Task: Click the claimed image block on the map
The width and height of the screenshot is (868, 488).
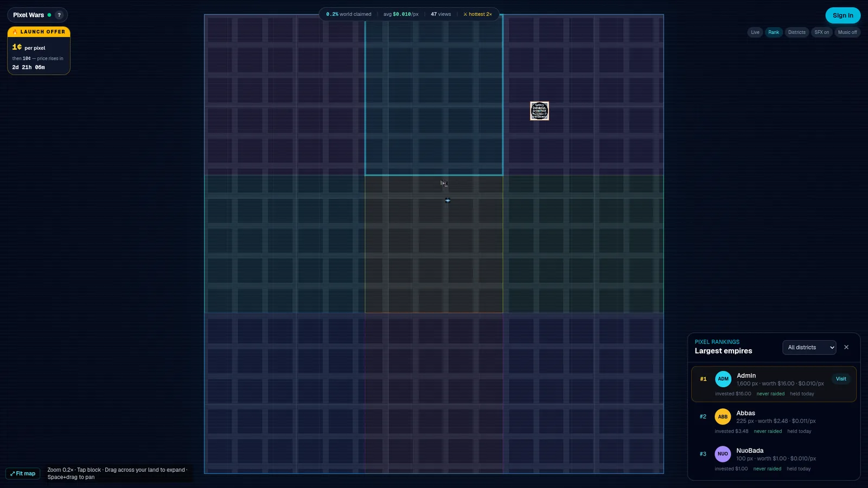Action: tap(539, 111)
